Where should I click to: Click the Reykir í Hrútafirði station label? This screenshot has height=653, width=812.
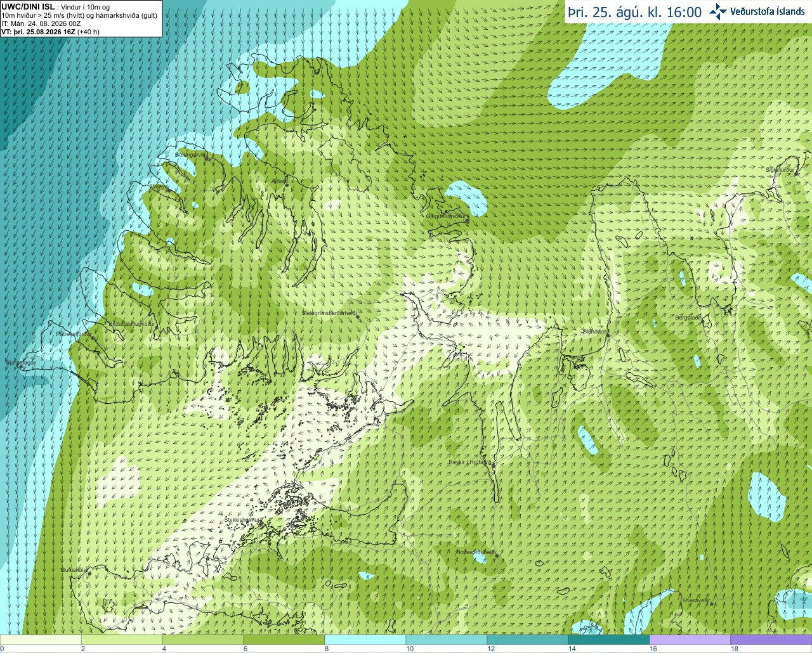pyautogui.click(x=471, y=463)
